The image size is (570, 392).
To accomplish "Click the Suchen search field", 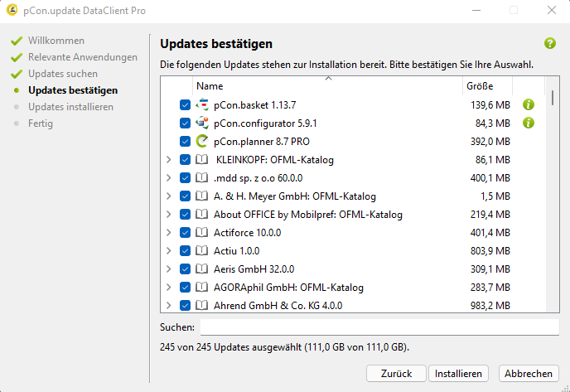I will click(x=379, y=327).
